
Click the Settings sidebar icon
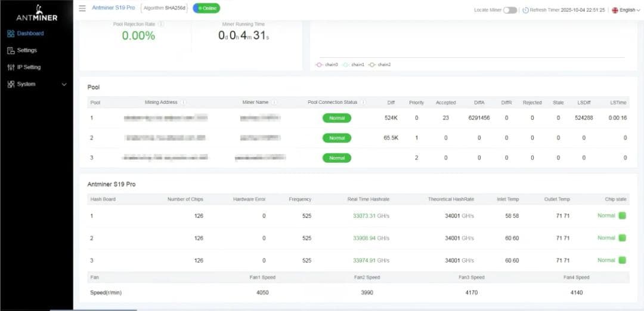tap(11, 50)
